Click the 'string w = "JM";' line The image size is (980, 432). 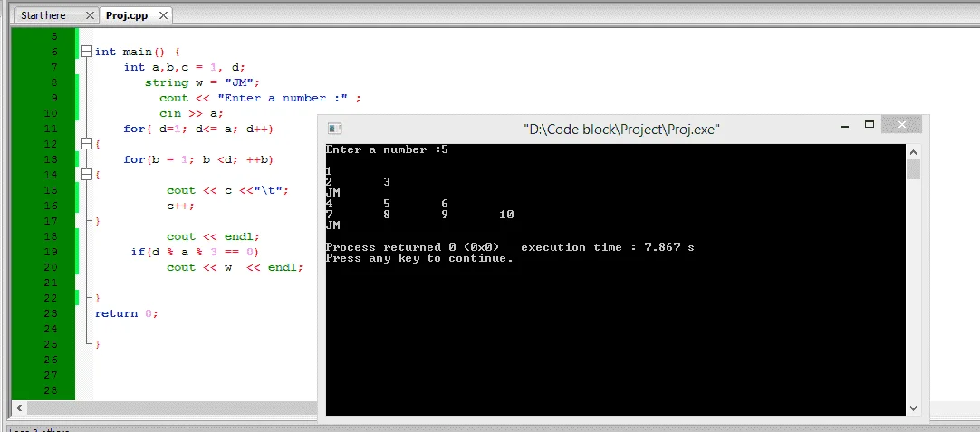click(x=202, y=82)
